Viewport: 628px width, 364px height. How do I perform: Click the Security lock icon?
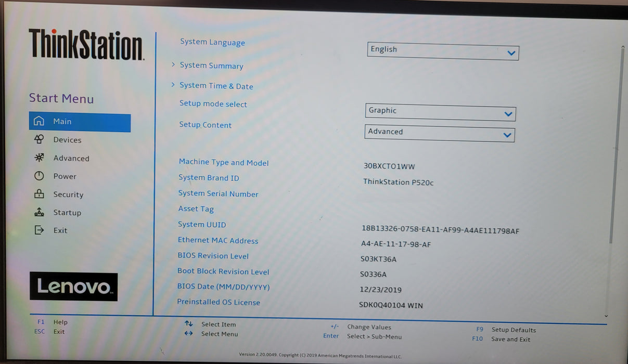tap(39, 194)
